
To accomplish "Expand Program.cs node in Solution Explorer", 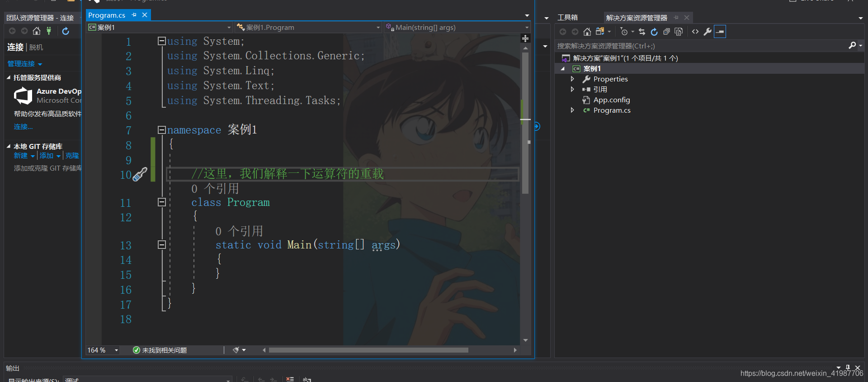I will pos(572,110).
